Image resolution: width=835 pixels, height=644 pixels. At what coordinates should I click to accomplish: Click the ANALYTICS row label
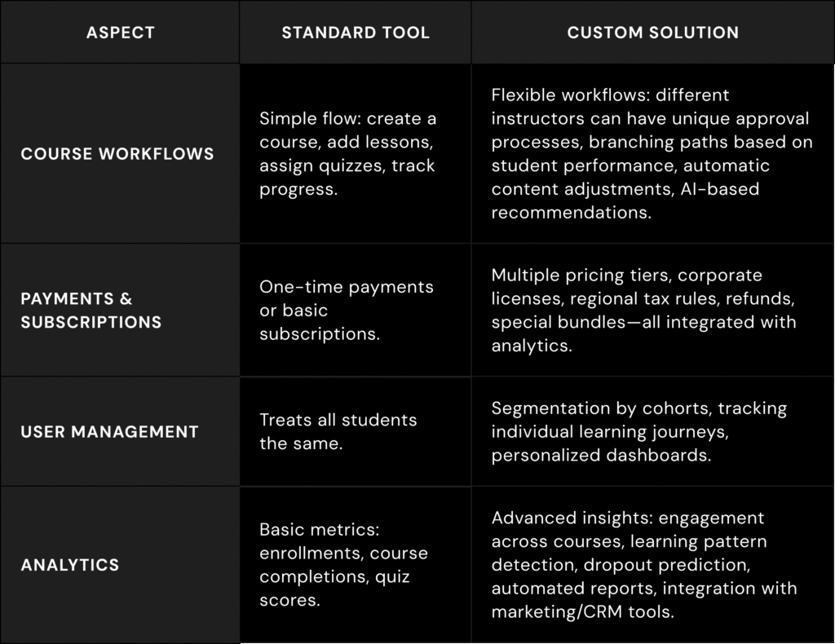pyautogui.click(x=70, y=565)
